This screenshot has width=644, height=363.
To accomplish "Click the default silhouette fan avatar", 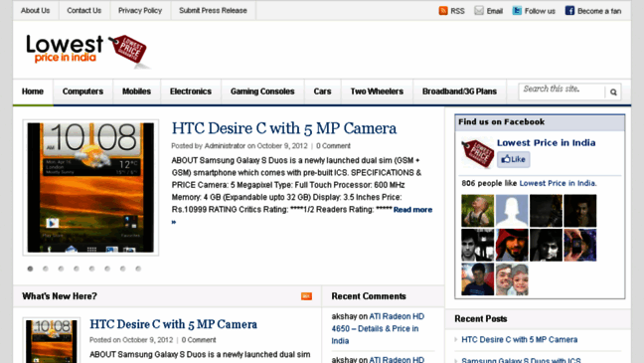I will [512, 211].
